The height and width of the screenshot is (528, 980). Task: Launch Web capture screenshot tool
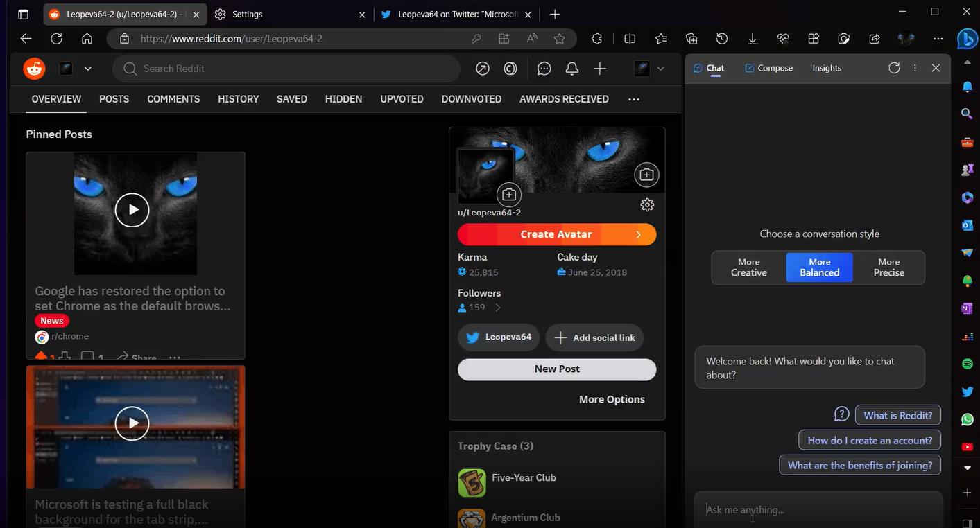[844, 39]
